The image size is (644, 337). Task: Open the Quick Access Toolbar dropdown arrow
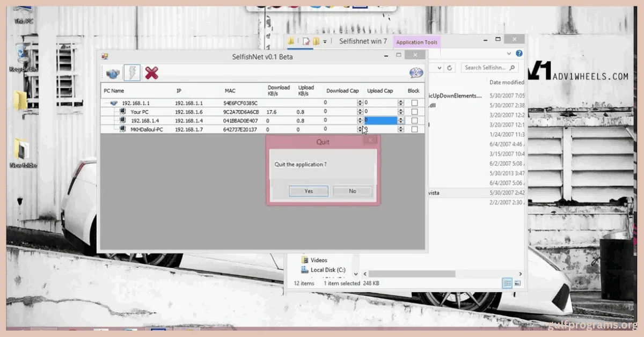pos(326,41)
